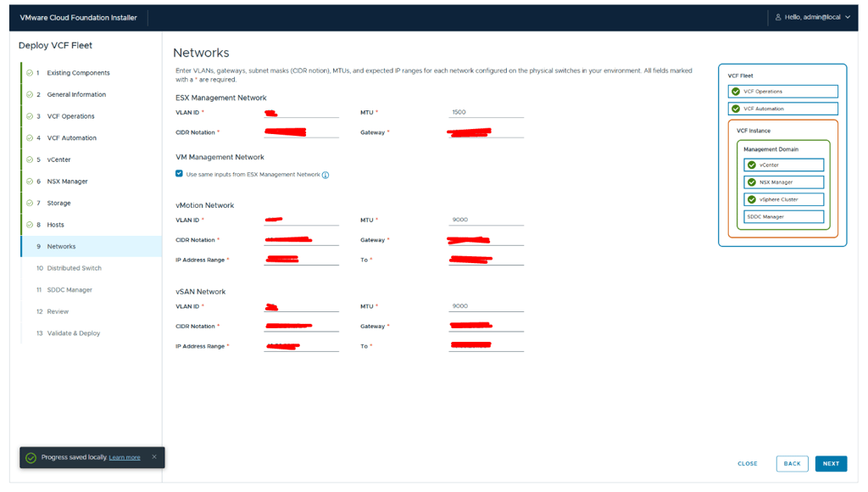Click the check icon next to Existing Components step

[30, 73]
